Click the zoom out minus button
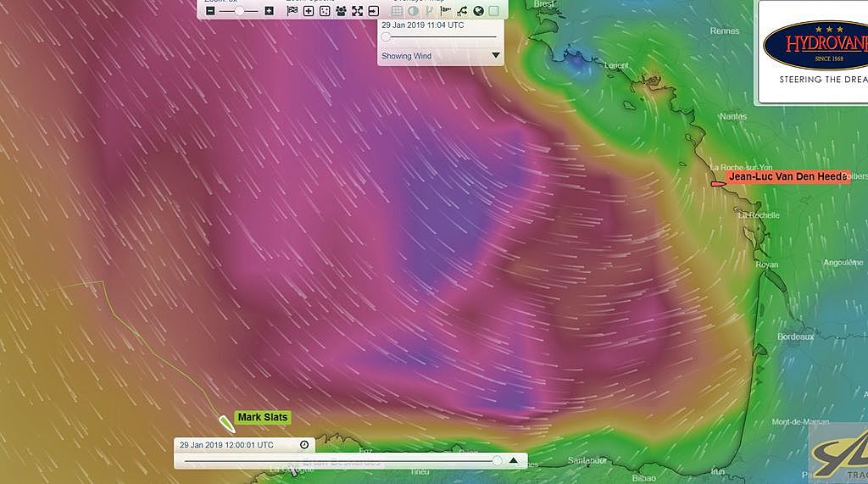 [x=210, y=10]
